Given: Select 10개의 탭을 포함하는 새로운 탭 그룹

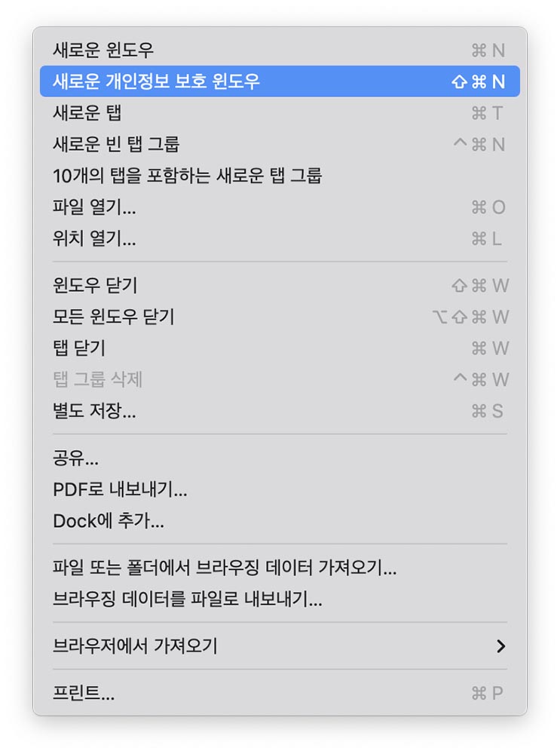Looking at the screenshot, I should point(280,176).
